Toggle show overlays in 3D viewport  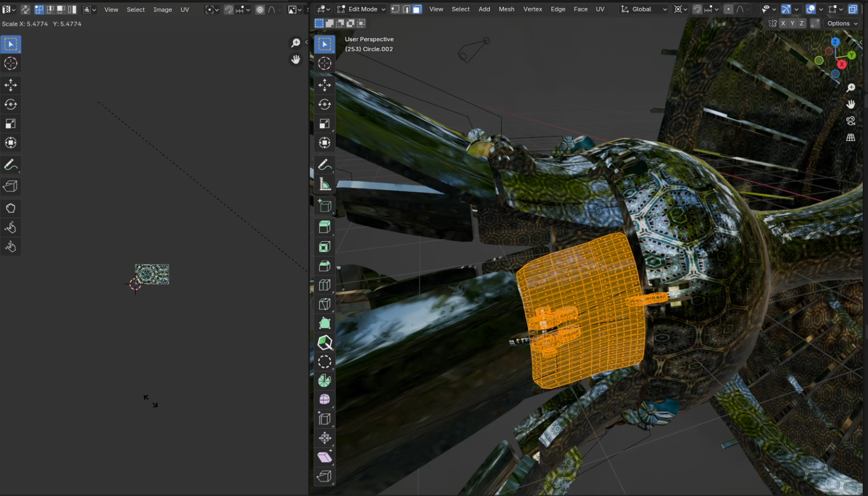(811, 9)
